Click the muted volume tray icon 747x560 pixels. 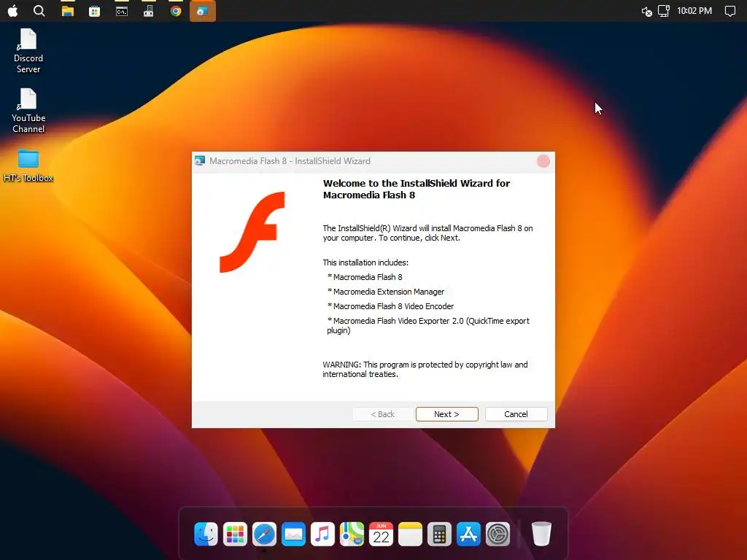pyautogui.click(x=646, y=11)
